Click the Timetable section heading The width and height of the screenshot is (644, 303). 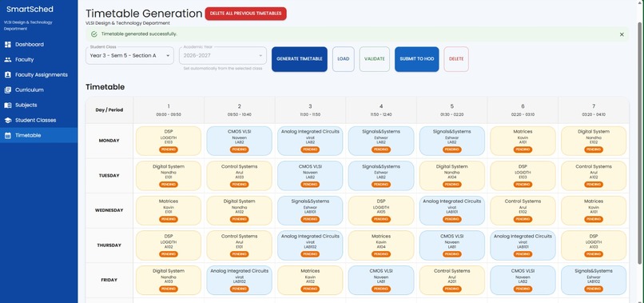pos(105,87)
